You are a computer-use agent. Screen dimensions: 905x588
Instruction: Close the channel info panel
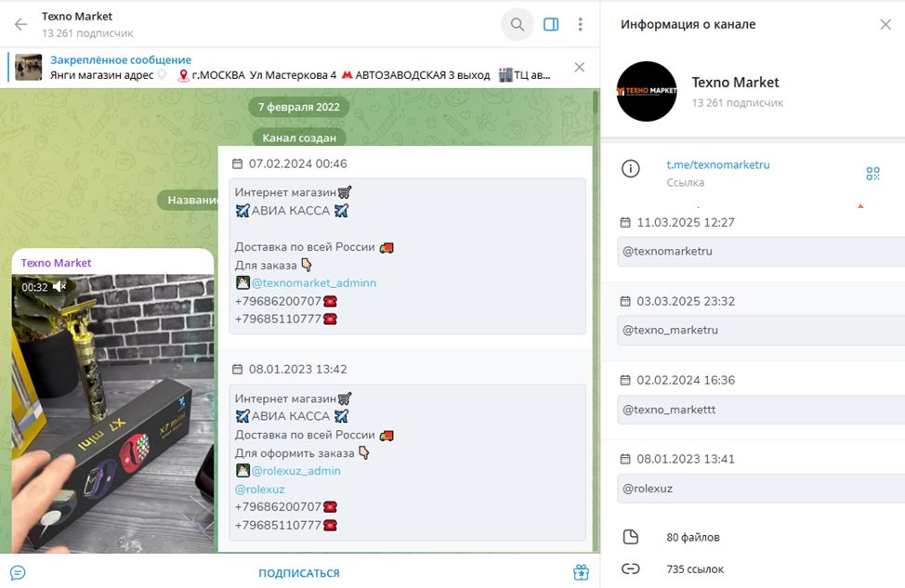point(885,24)
